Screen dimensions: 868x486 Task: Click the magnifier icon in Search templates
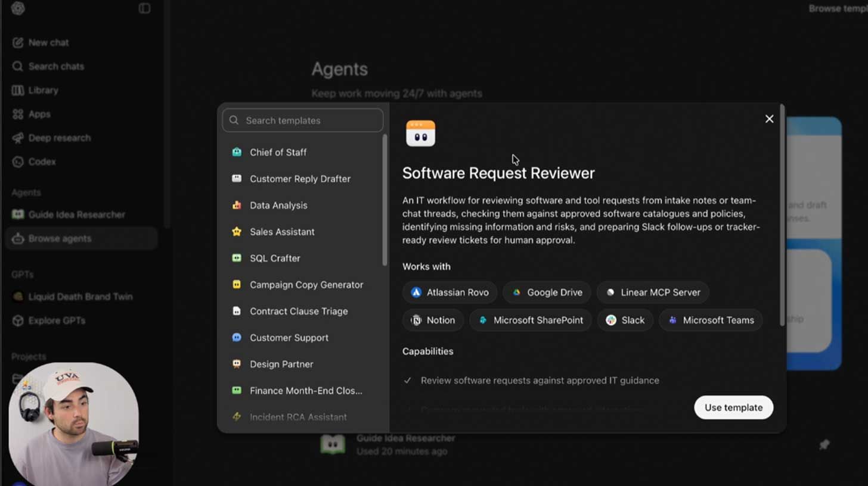click(234, 120)
